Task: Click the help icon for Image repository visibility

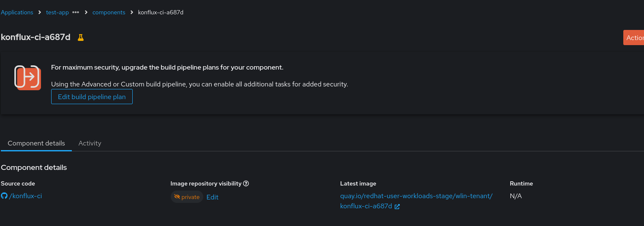Action: (246, 184)
